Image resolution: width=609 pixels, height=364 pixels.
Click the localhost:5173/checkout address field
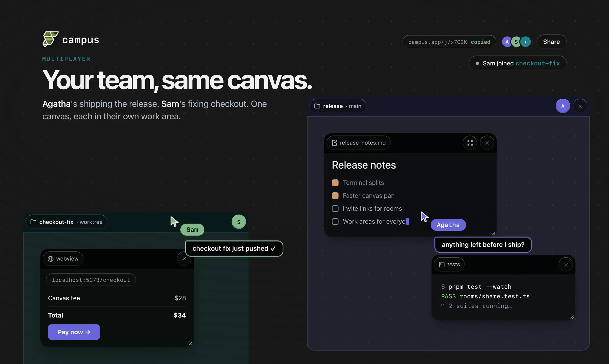(91, 280)
